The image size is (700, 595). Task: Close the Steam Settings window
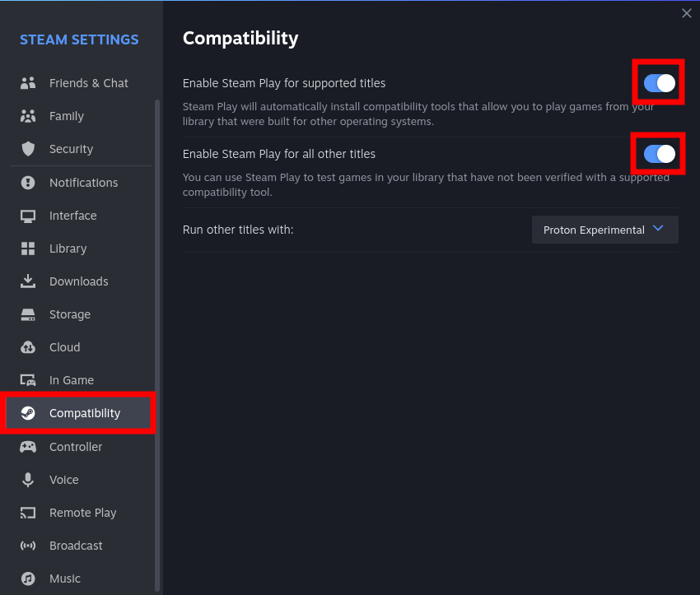click(687, 13)
